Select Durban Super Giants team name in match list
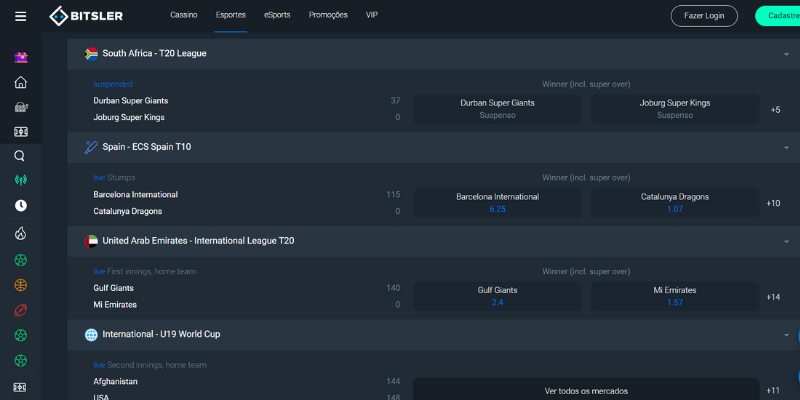Viewport: 800px width, 400px height. point(131,101)
